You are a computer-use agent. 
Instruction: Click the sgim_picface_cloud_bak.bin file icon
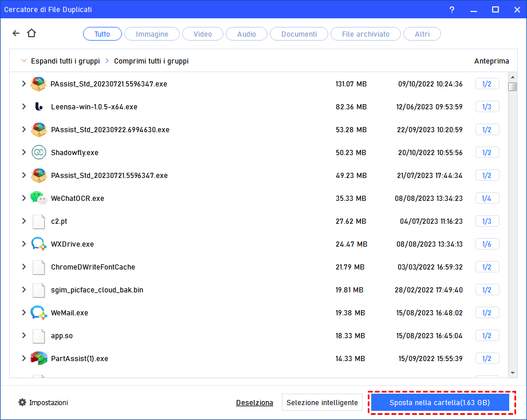(x=38, y=290)
